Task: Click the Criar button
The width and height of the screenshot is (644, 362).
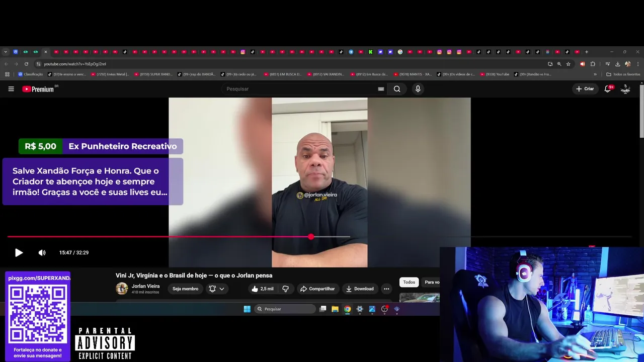Action: click(x=585, y=89)
